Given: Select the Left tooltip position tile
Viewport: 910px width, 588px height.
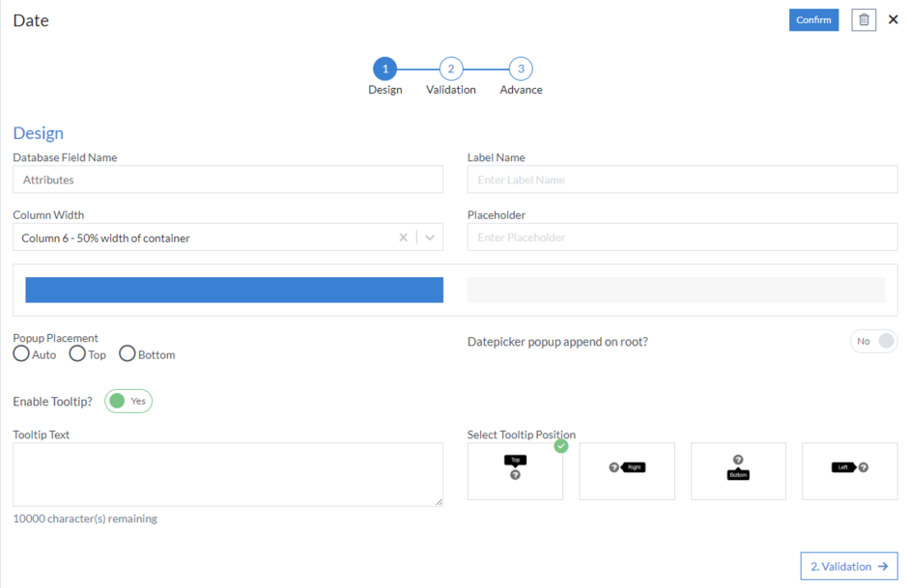Looking at the screenshot, I should (x=849, y=471).
